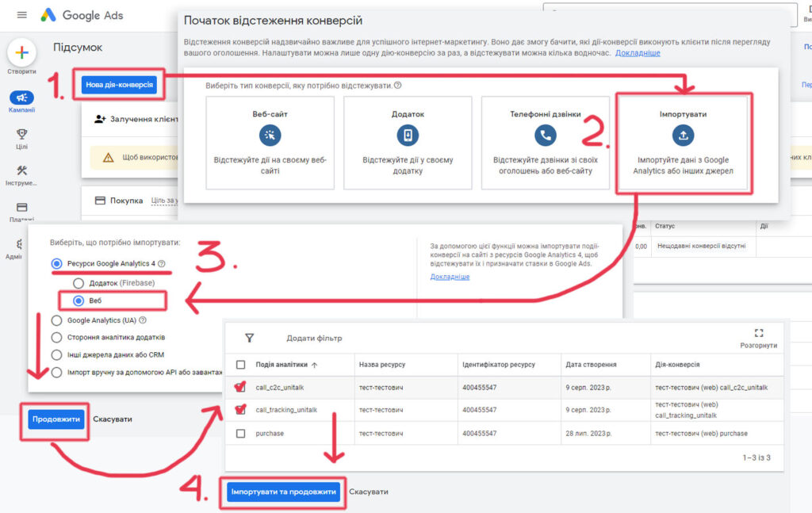The height and width of the screenshot is (513, 812).
Task: Toggle the call_c2c_unitalk checkbox
Action: pos(241,387)
